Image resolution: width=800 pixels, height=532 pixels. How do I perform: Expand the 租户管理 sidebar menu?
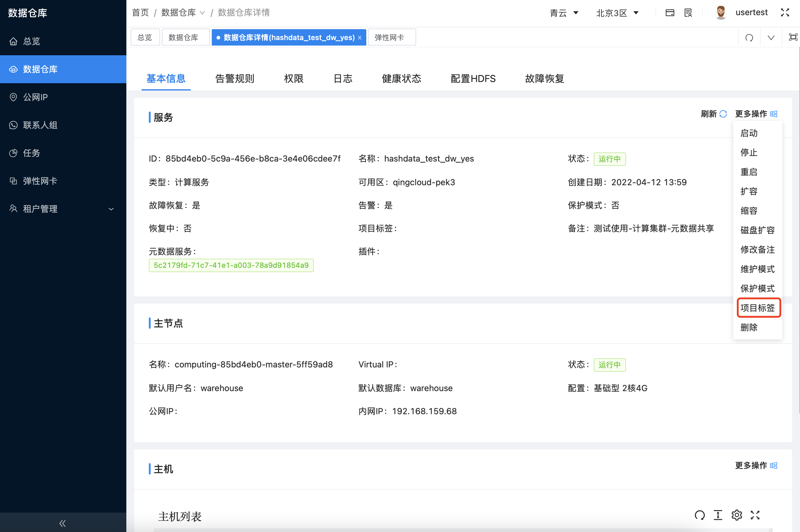coord(40,209)
